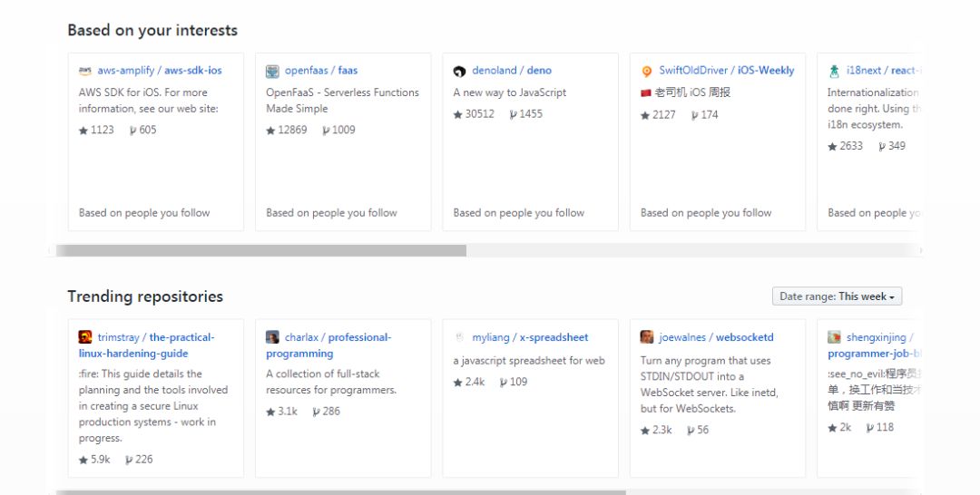Viewport: 980px width, 495px height.
Task: Click the 2.3k stars count for websocketd
Action: (661, 430)
